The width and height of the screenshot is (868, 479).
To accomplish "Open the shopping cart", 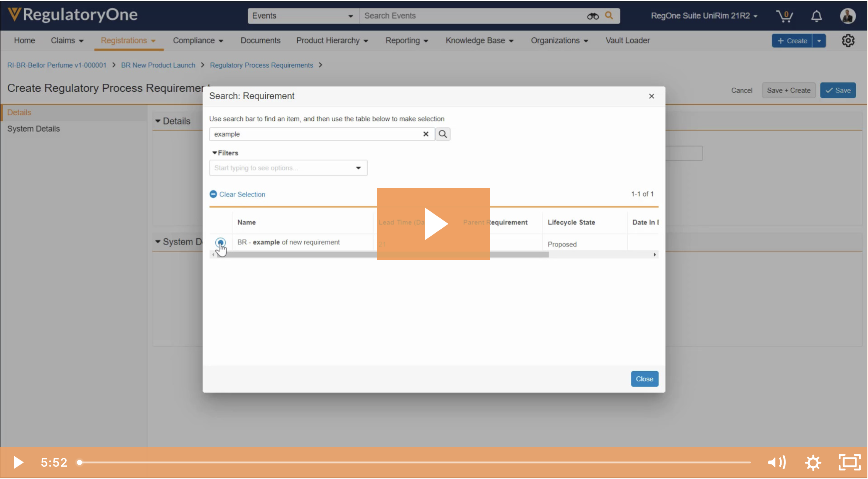I will pyautogui.click(x=785, y=16).
